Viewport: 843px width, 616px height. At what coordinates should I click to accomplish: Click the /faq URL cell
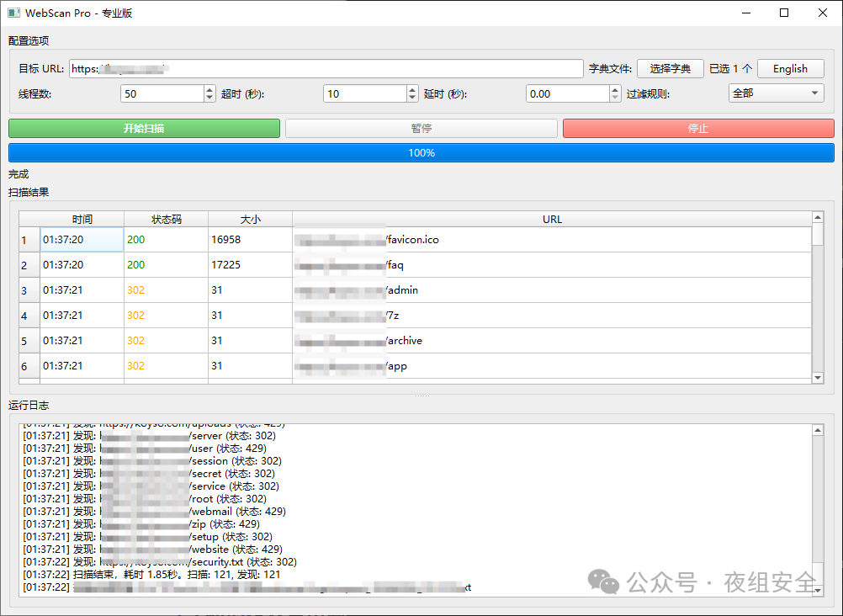(x=552, y=265)
